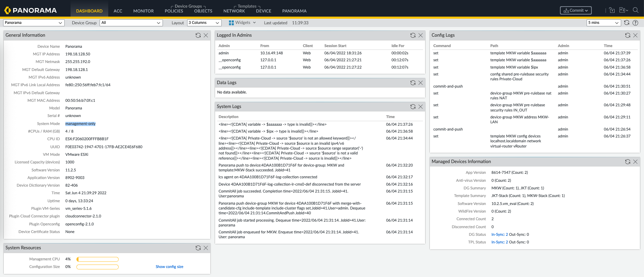
Task: Open the 5 mins refresh interval dropdown
Action: (x=604, y=23)
